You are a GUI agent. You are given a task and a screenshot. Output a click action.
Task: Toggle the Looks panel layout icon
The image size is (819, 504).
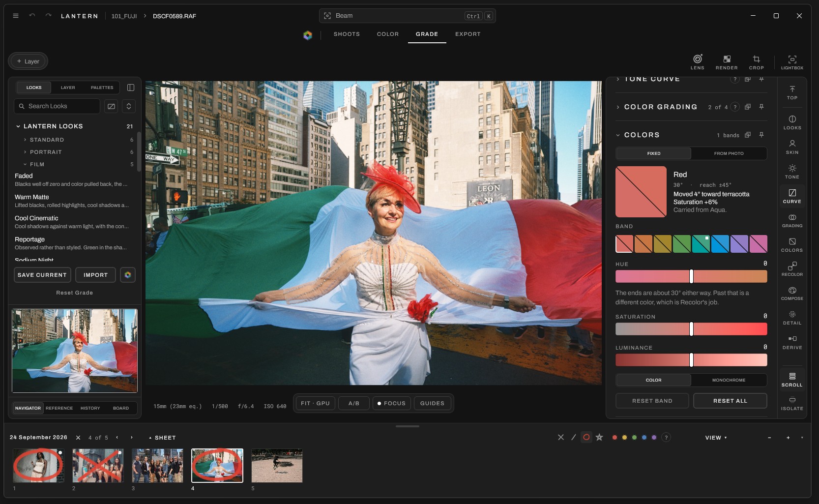point(131,88)
